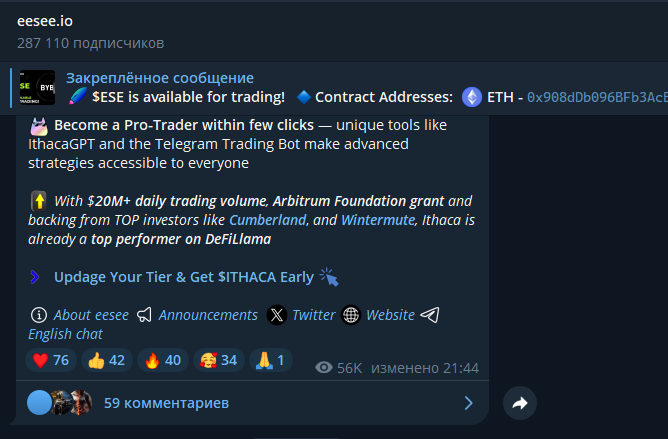Image resolution: width=668 pixels, height=439 pixels.
Task: Open the eesee.io channel header title
Action: point(45,21)
